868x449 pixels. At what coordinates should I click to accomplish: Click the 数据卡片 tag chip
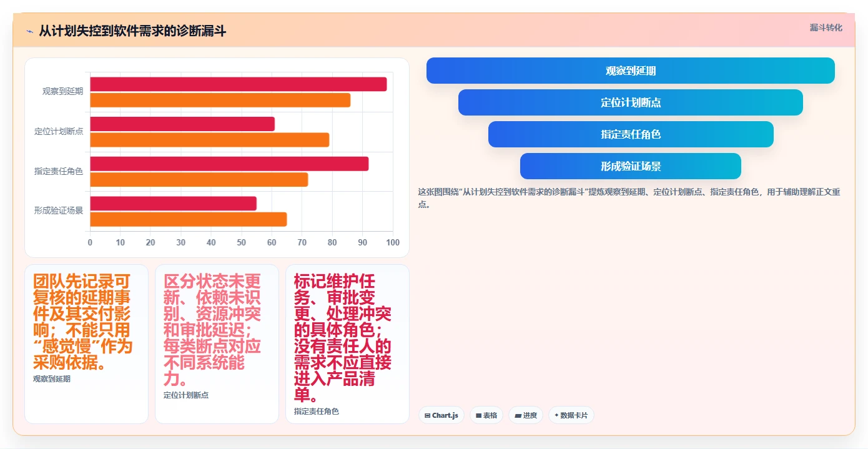(x=571, y=415)
